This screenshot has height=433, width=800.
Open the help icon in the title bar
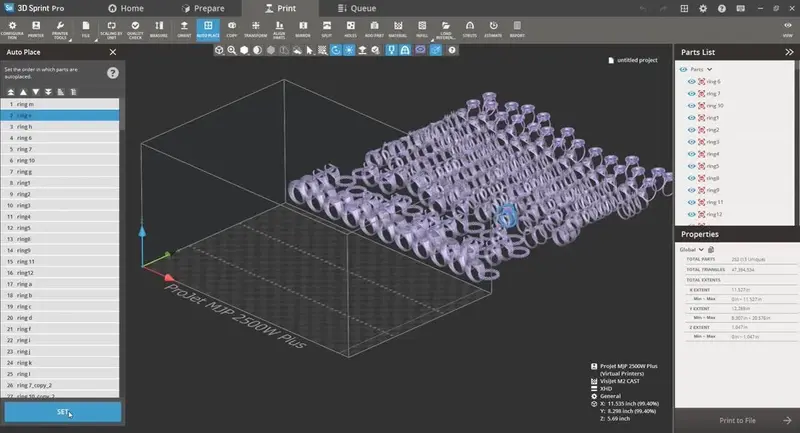pos(721,8)
